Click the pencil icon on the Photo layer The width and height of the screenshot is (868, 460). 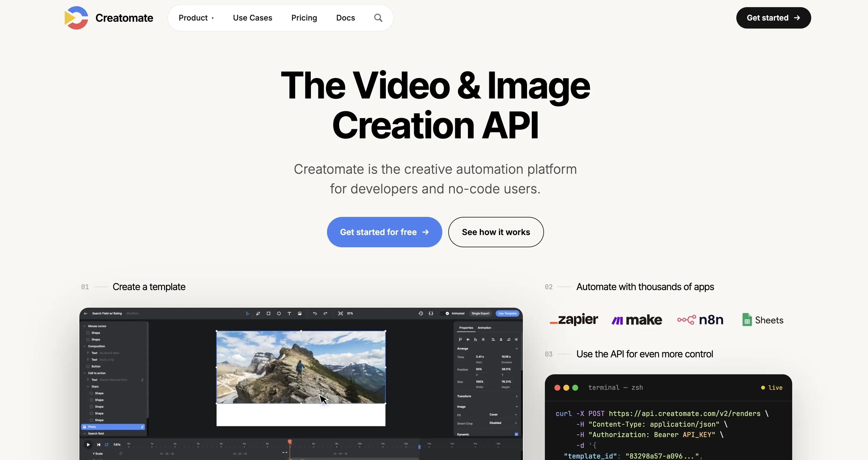pos(142,427)
